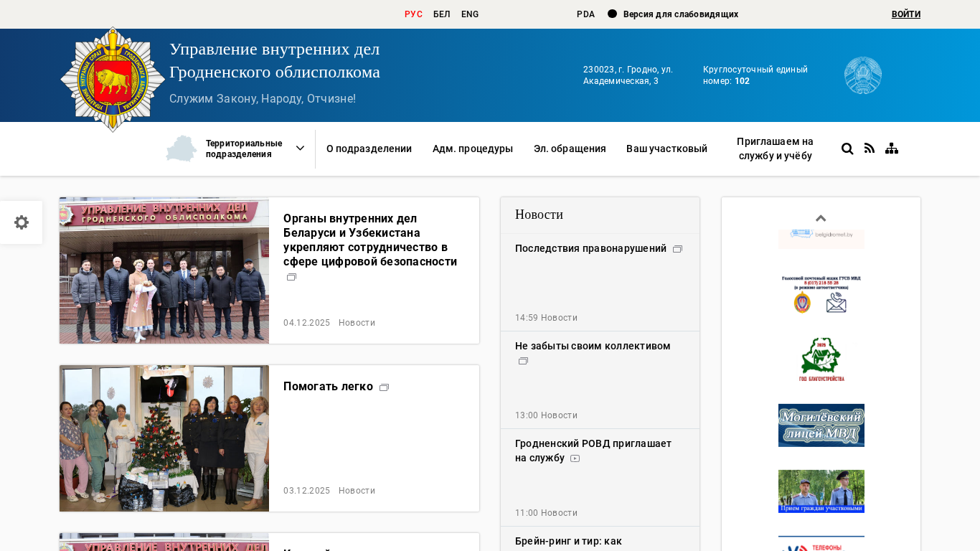Open the Прием граждан участковыми banner

(821, 491)
